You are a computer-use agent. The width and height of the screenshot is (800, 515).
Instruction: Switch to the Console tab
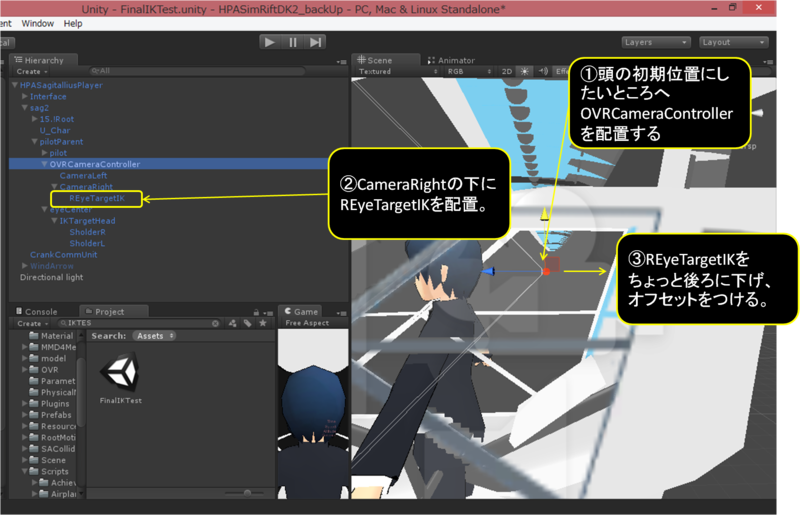point(37,311)
